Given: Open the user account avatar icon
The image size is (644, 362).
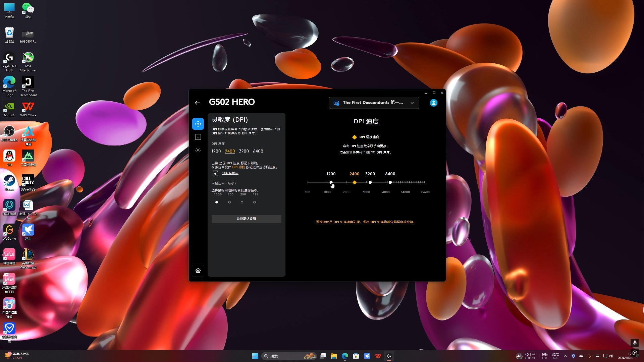Looking at the screenshot, I should pos(433,103).
